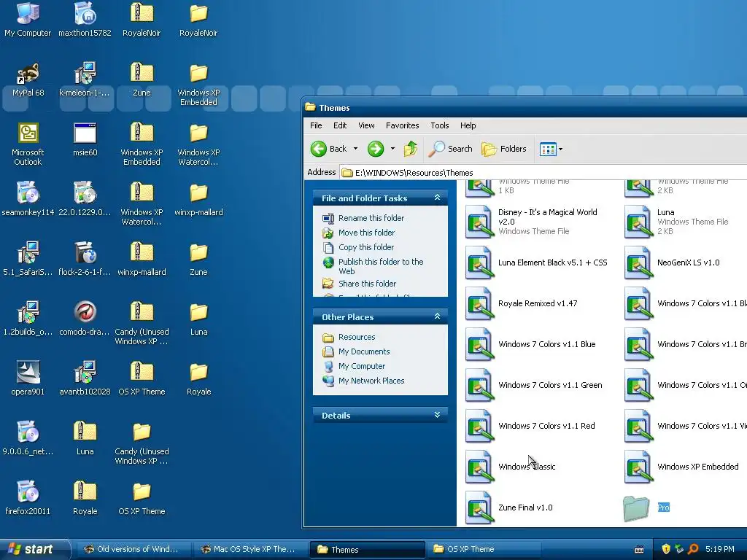Select Windows 7 Colors v1.1 Green theme
Image resolution: width=747 pixels, height=560 pixels.
point(534,386)
